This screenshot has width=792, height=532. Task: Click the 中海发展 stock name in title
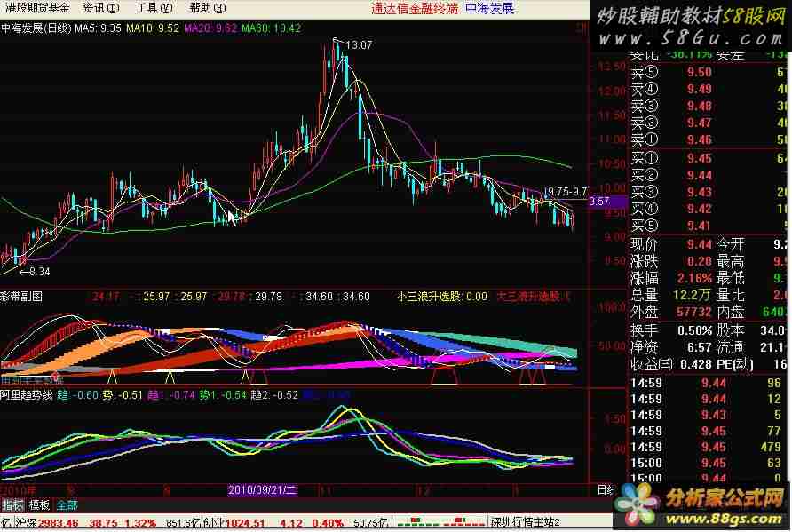[489, 8]
